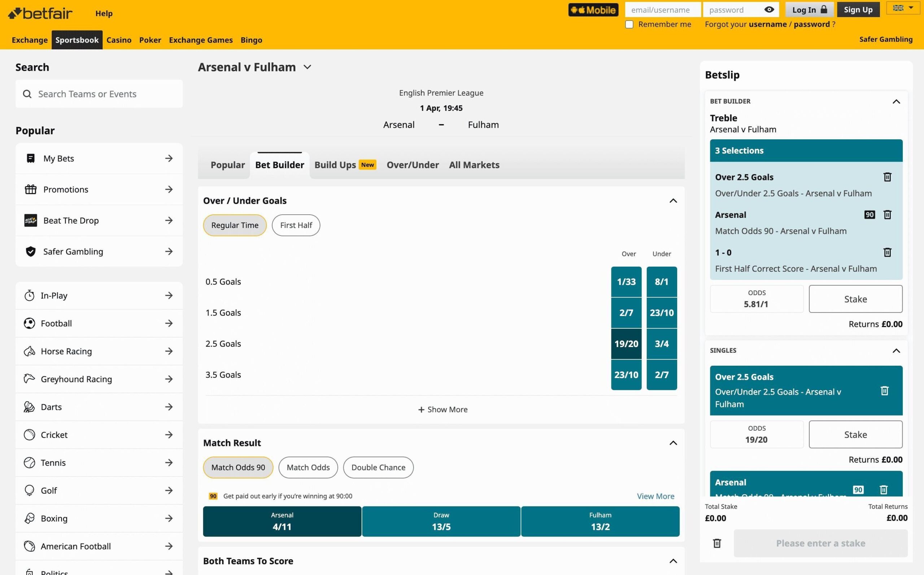Open Arsenal v Fulham event dropdown

(308, 67)
